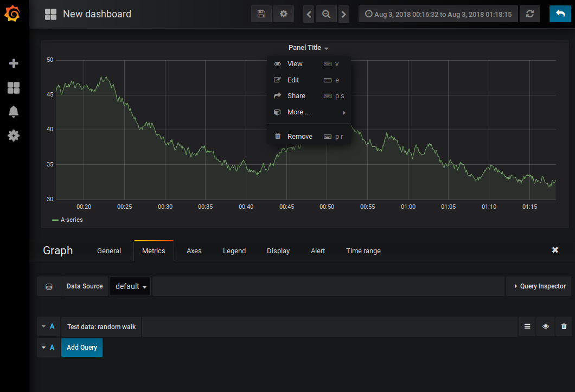Open the Create plus menu in sidebar
Screen dimensions: 575x392
(x=14, y=63)
